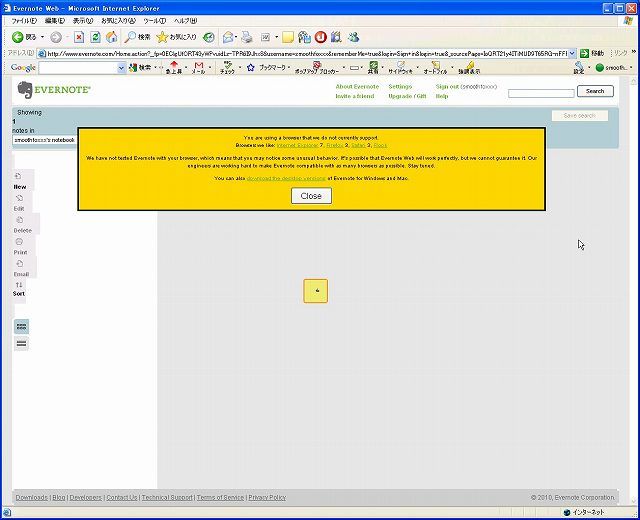Click the Mail envelope icon

228,37
